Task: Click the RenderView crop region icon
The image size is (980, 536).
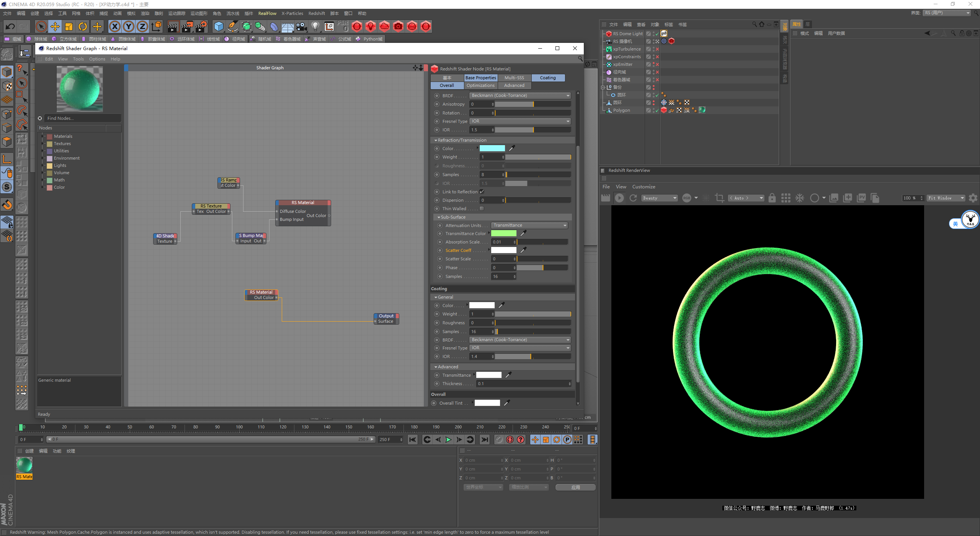Action: 719,198
